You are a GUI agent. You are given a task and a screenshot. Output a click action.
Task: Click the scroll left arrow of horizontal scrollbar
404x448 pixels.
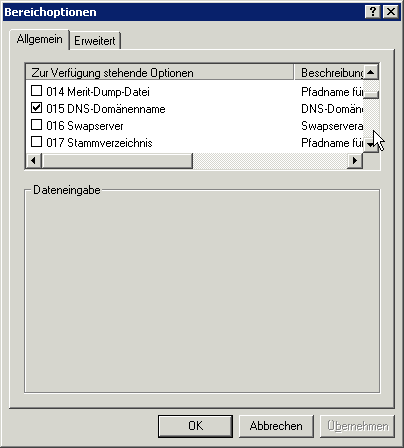coord(34,161)
